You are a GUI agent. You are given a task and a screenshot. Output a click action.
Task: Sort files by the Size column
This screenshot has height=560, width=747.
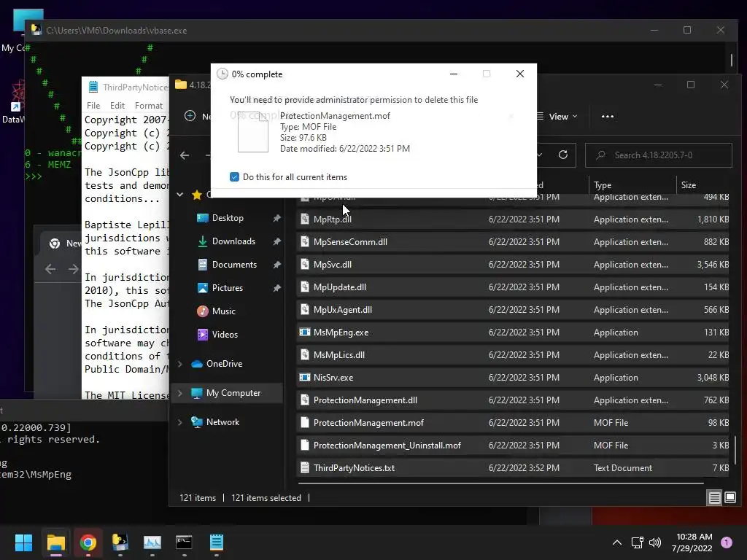703,185
